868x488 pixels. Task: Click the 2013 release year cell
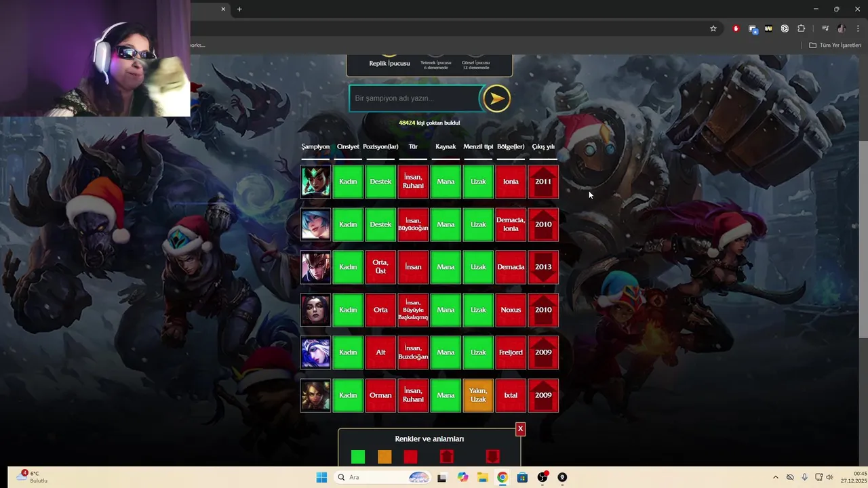543,267
